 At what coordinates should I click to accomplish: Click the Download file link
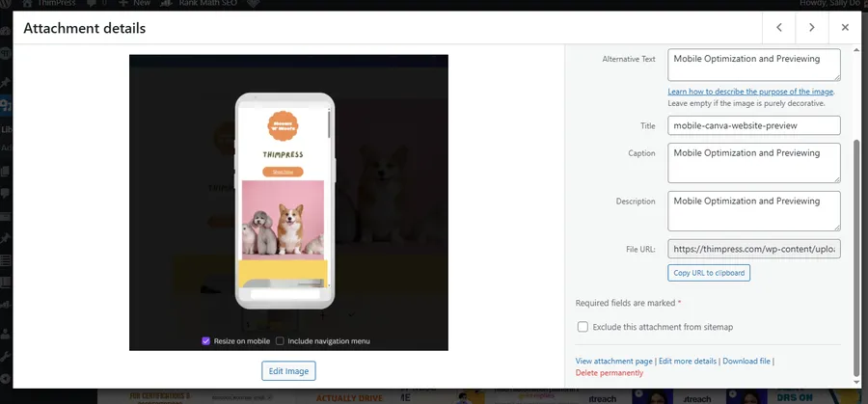[746, 361]
